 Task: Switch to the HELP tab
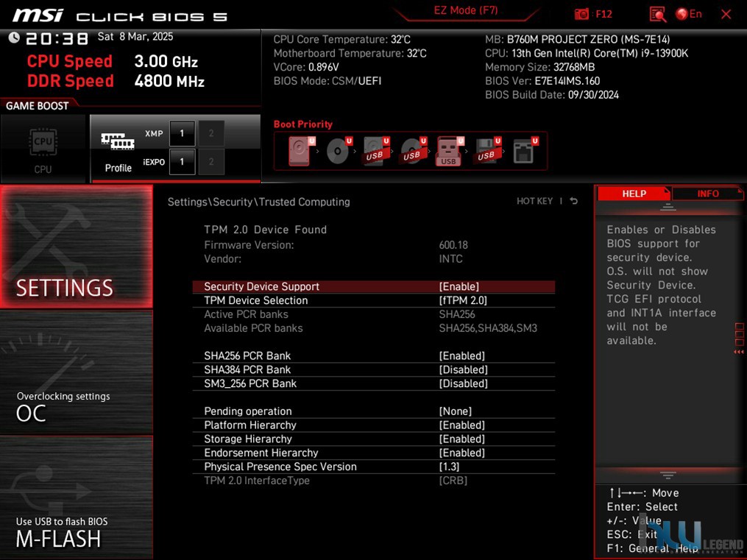click(634, 194)
